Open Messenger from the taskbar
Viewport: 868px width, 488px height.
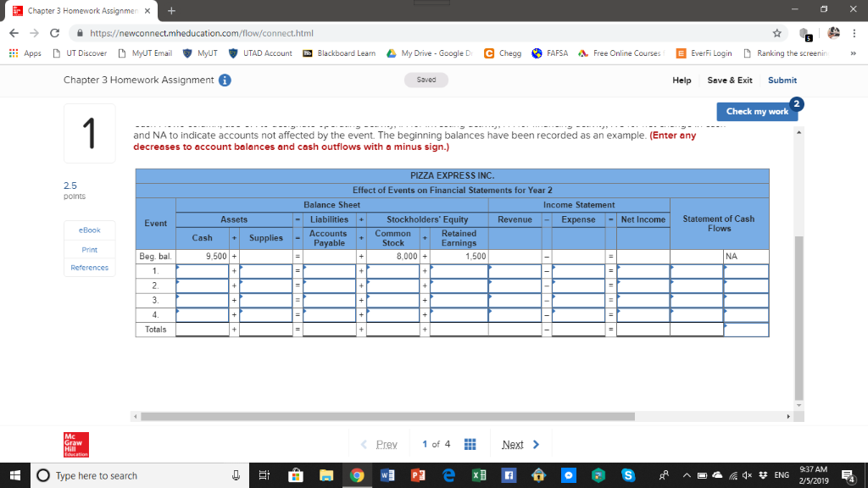[x=567, y=475]
